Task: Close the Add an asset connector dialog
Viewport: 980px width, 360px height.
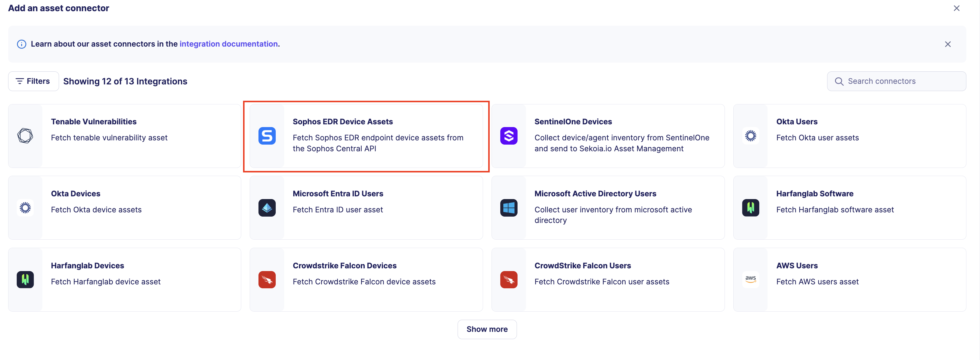Action: [x=956, y=8]
